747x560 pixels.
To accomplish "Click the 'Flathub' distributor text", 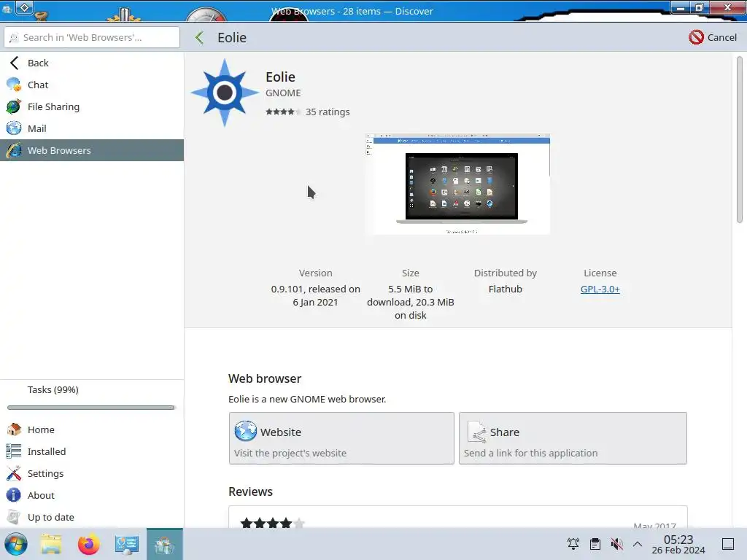I will click(506, 289).
